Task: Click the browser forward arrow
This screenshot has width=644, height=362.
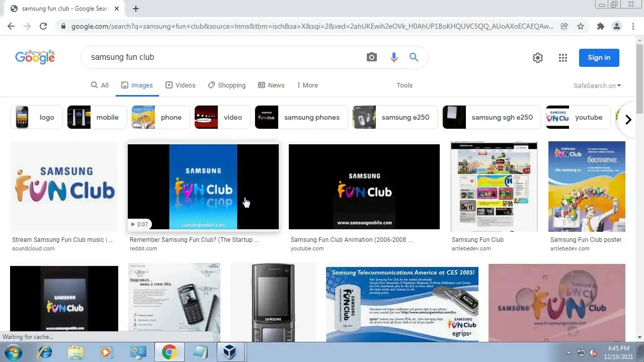Action: tap(27, 26)
